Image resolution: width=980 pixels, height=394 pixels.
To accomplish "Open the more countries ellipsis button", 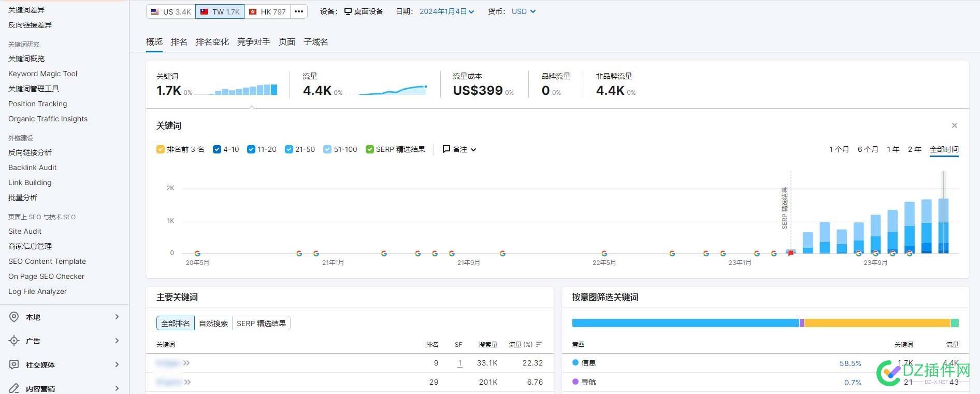I will pyautogui.click(x=299, y=11).
